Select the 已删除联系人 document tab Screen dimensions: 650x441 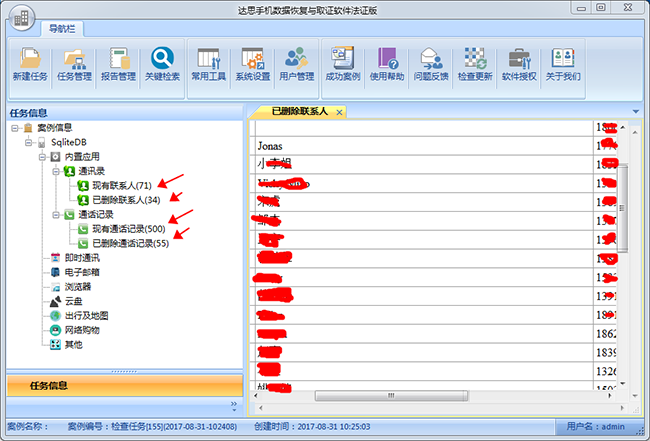click(299, 111)
